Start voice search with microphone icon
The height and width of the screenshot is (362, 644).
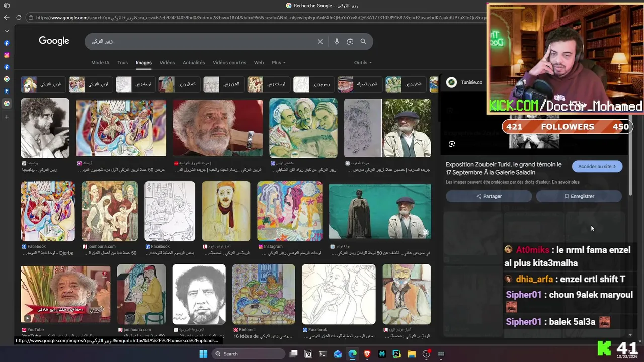click(x=337, y=42)
